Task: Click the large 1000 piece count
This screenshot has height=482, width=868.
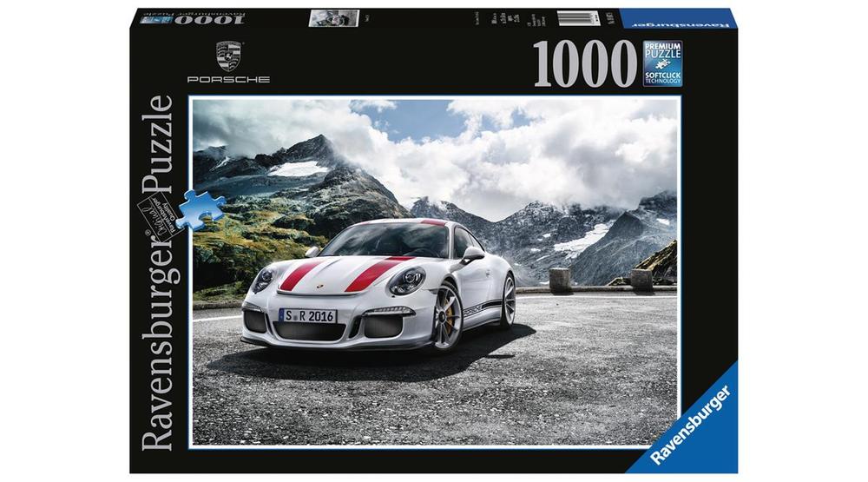Action: coord(585,64)
